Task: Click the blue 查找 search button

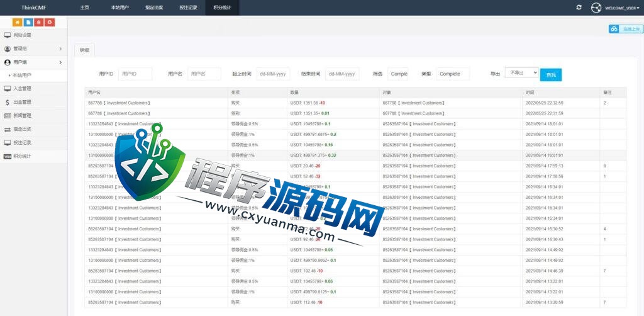Action: pos(551,75)
